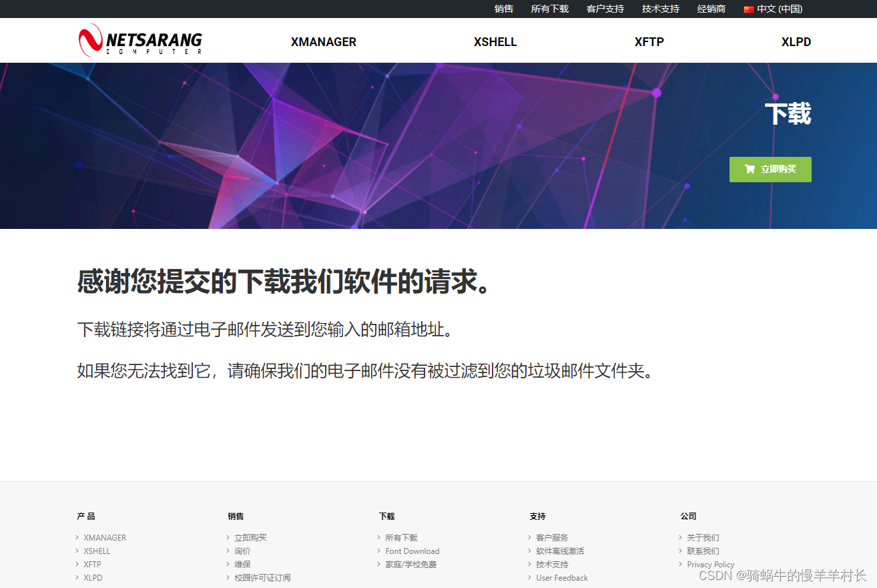Open the footer XLPD link
The width and height of the screenshot is (877, 588).
93,578
